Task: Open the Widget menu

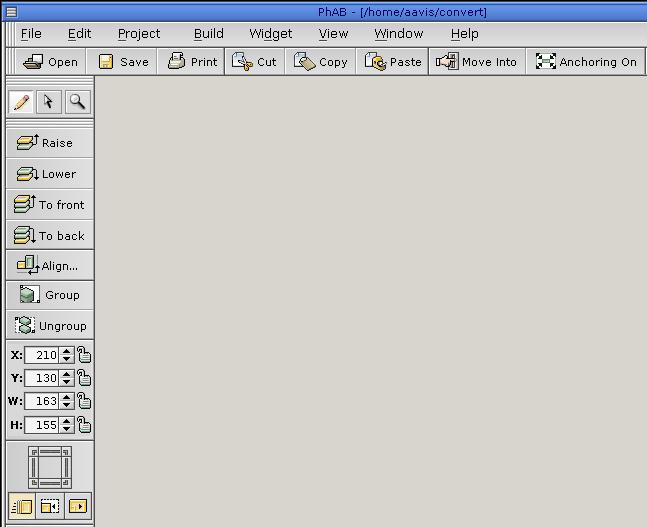Action: click(x=270, y=33)
